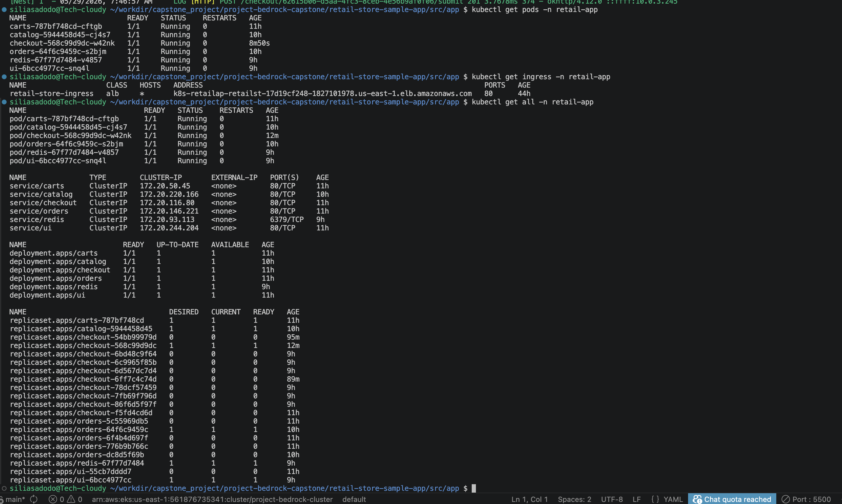The image size is (842, 504).
Task: Click the command dot for kubectl get all
Action: [4, 102]
